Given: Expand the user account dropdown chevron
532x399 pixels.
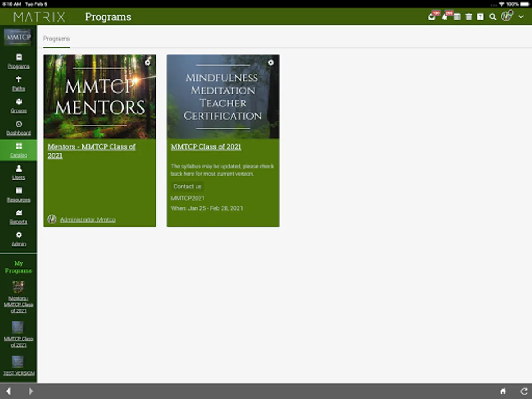Looking at the screenshot, I should pyautogui.click(x=521, y=17).
